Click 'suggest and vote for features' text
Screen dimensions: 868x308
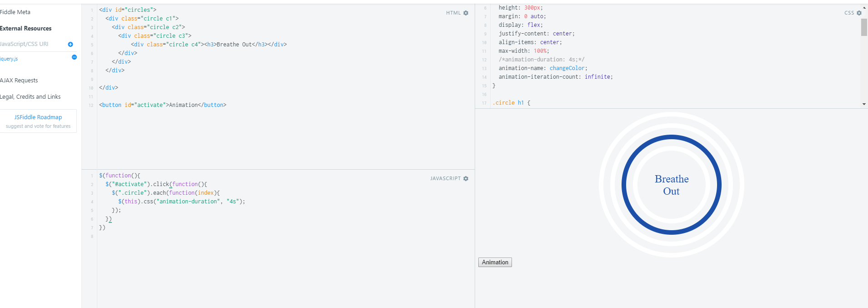coord(38,126)
